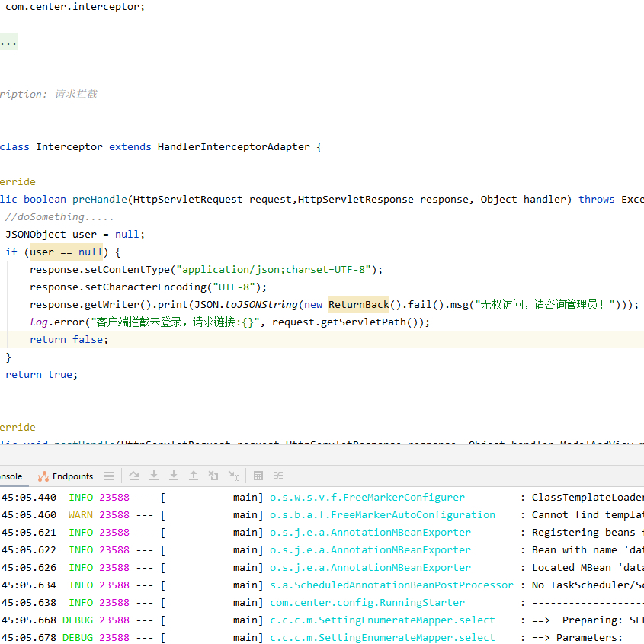Click the Trace Current Stream Chain icon

[x=278, y=476]
